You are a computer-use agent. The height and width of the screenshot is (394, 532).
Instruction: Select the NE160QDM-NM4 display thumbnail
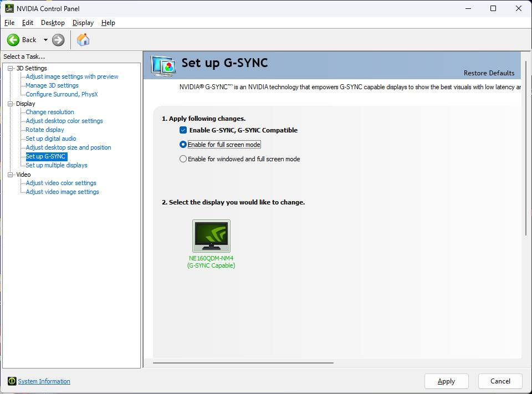click(x=211, y=236)
